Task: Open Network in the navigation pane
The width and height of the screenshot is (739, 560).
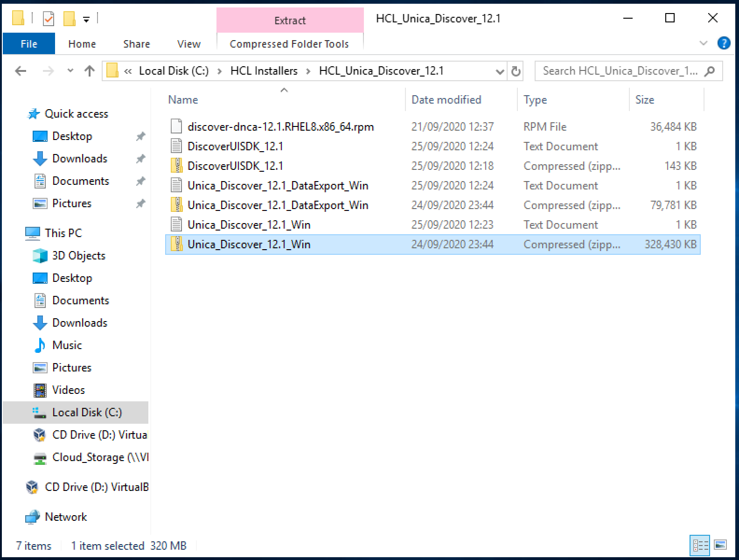Action: tap(65, 517)
